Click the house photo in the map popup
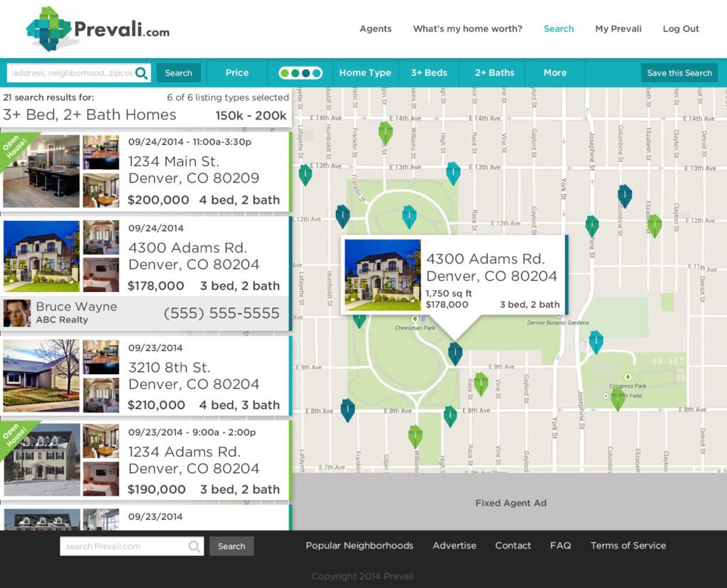The image size is (727, 588). coord(383,275)
